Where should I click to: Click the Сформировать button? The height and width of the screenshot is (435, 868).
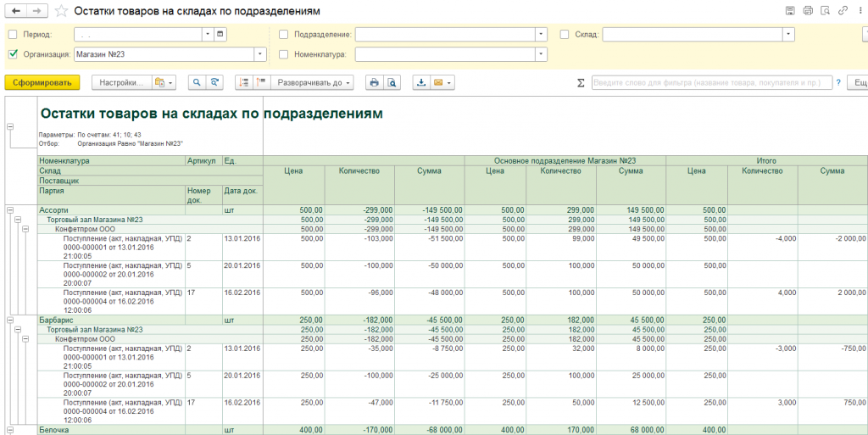(42, 82)
